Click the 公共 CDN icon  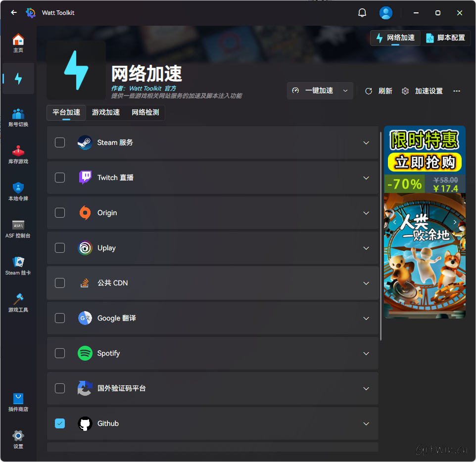pos(85,283)
